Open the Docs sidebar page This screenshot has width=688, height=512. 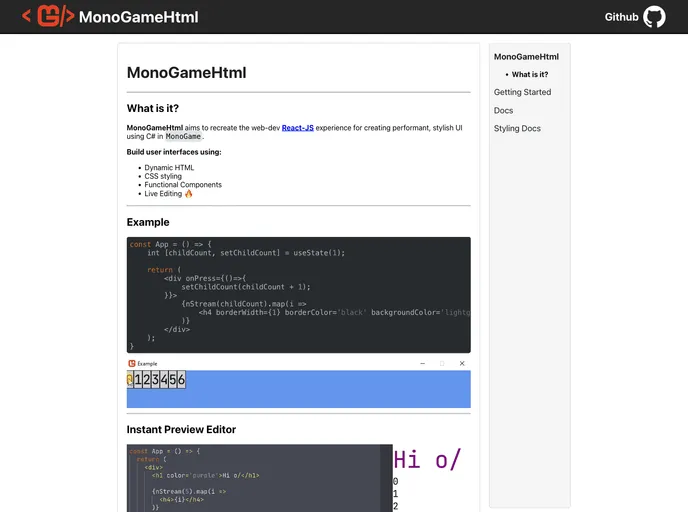click(503, 111)
